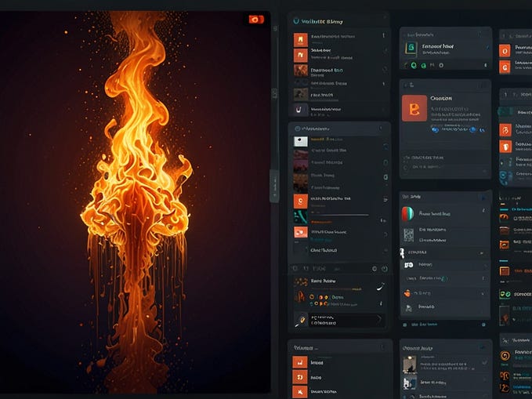Viewport: 532px width, 399px height.
Task: Click the blue play arrow in the middle card header
Action: click(x=482, y=197)
